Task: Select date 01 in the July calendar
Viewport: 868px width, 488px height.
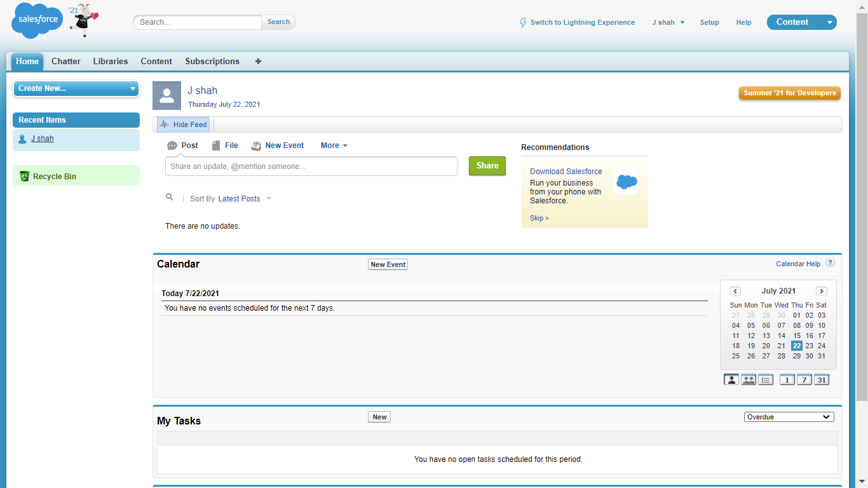Action: click(x=797, y=315)
